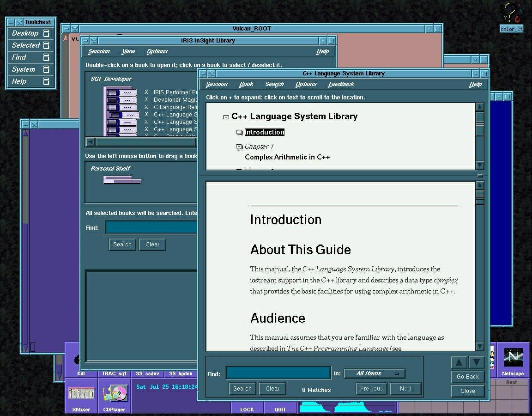The image size is (532, 416).
Task: Click the Next match button
Action: (405, 388)
